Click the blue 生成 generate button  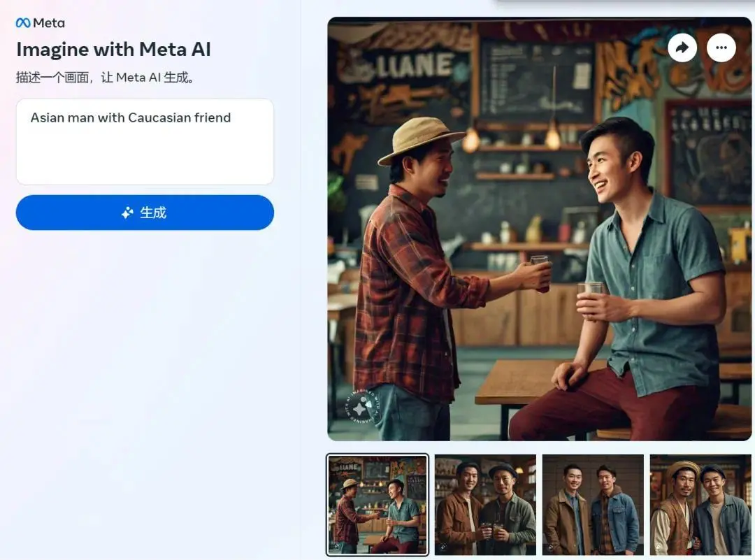[x=145, y=213]
